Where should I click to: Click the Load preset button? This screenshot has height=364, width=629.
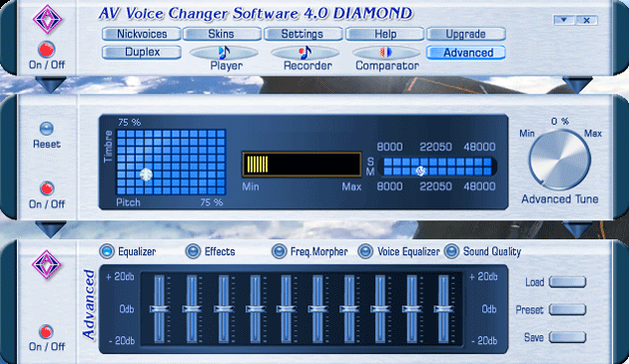(568, 282)
